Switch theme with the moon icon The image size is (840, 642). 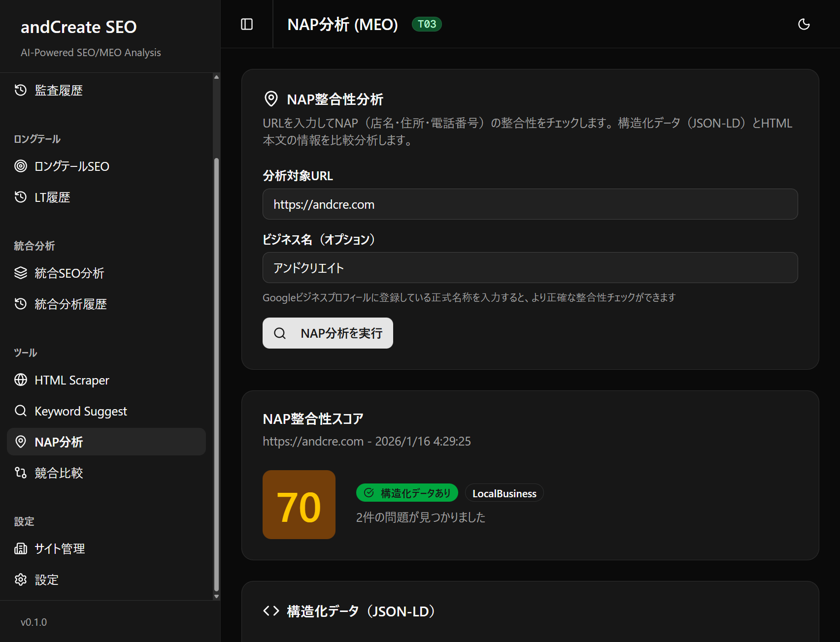[804, 24]
